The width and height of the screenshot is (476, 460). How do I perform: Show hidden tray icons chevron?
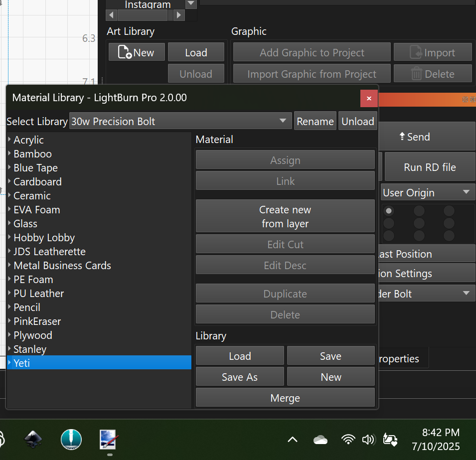pyautogui.click(x=293, y=440)
